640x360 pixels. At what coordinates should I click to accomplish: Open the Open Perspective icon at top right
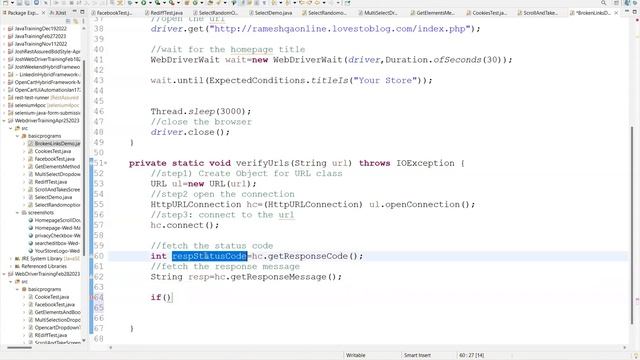click(x=616, y=3)
